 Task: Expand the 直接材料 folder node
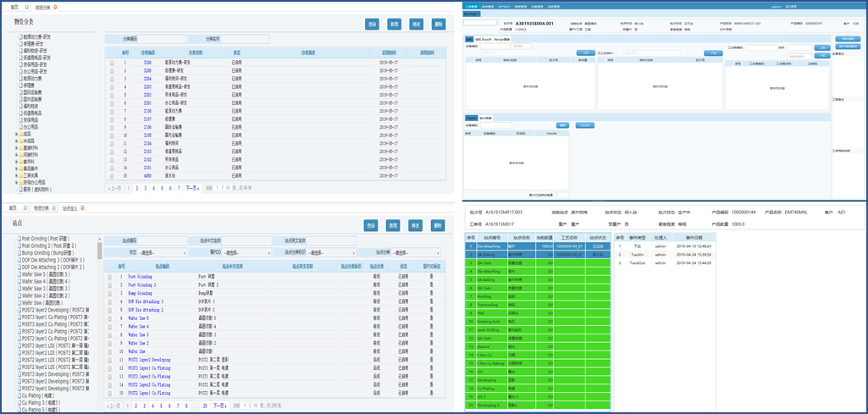tap(16, 146)
